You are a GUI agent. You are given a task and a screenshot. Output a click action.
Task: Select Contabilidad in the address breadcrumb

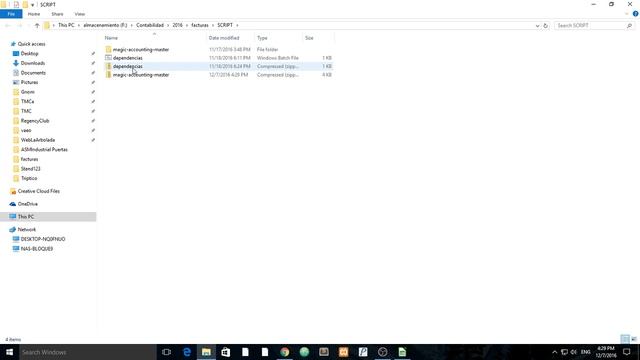point(150,25)
